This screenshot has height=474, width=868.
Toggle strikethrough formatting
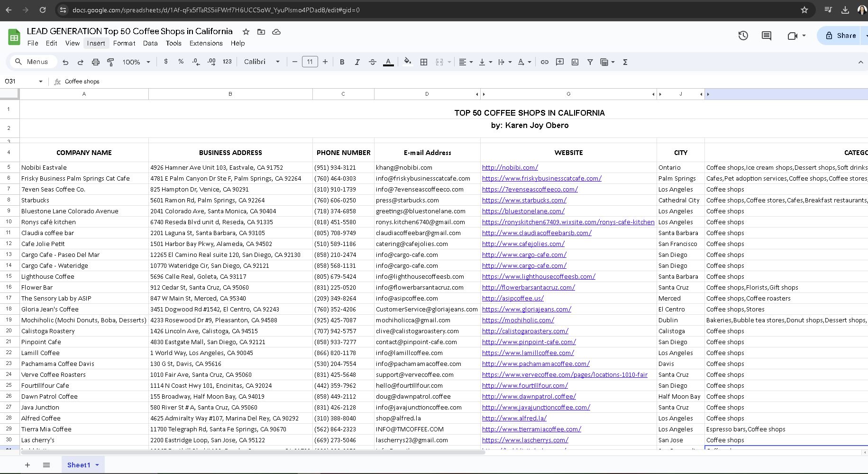tap(373, 62)
